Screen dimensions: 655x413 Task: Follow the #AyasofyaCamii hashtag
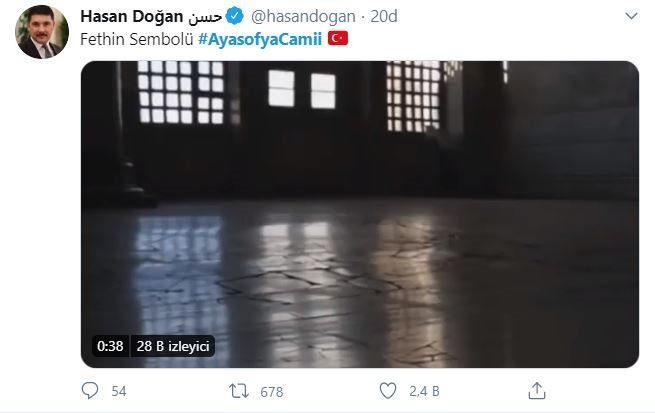point(260,39)
